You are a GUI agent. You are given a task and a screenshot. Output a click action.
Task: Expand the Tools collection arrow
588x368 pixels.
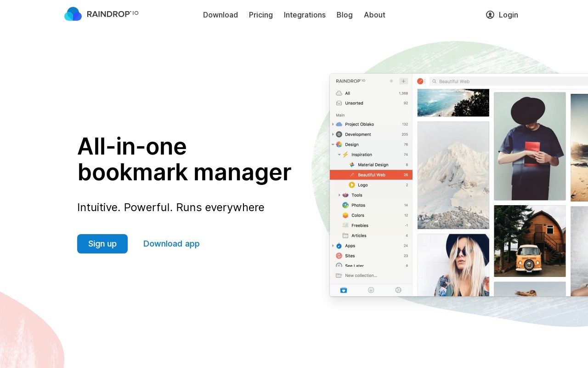[339, 195]
